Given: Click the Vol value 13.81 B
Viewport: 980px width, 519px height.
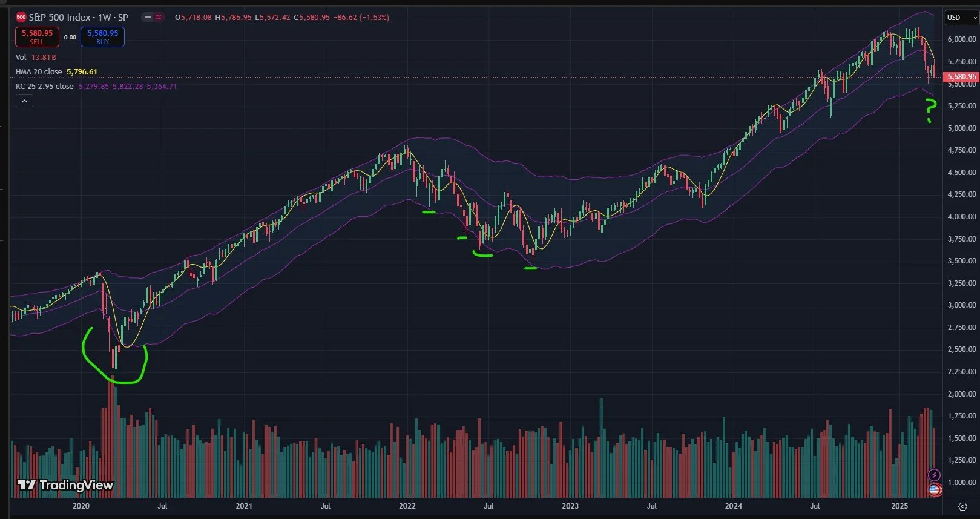Looking at the screenshot, I should click(44, 57).
